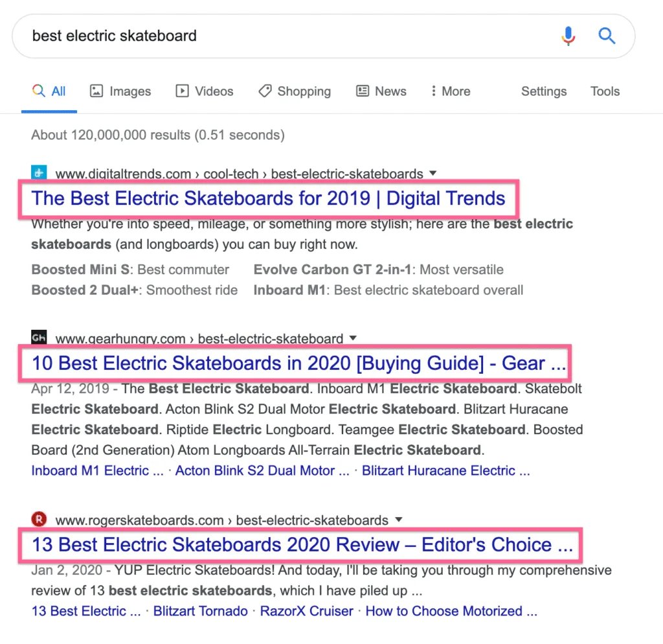Open The Best Electric Skateboards for 2019 result
Viewport: 663px width, 644px height.
click(x=268, y=198)
